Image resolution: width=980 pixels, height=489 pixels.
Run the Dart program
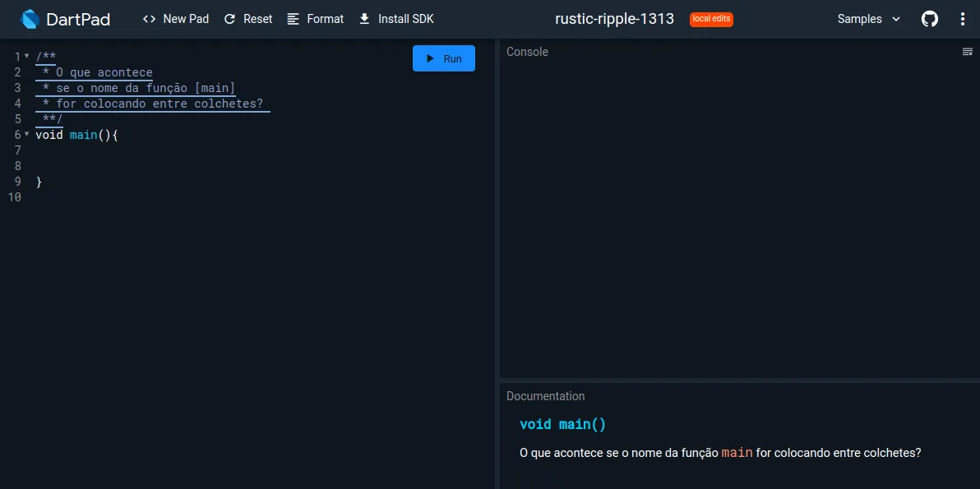444,58
